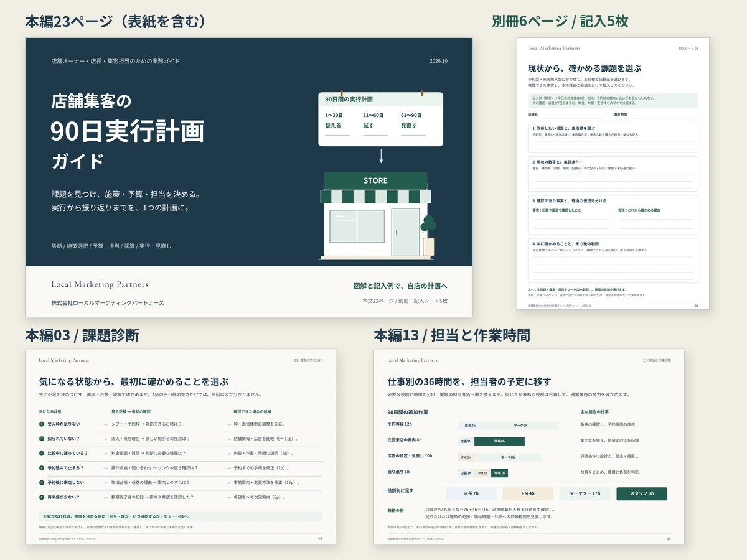Click numbered bullet 5 beside 予約後に来店しない
Viewport: 747px width, 560px height.
point(42,482)
